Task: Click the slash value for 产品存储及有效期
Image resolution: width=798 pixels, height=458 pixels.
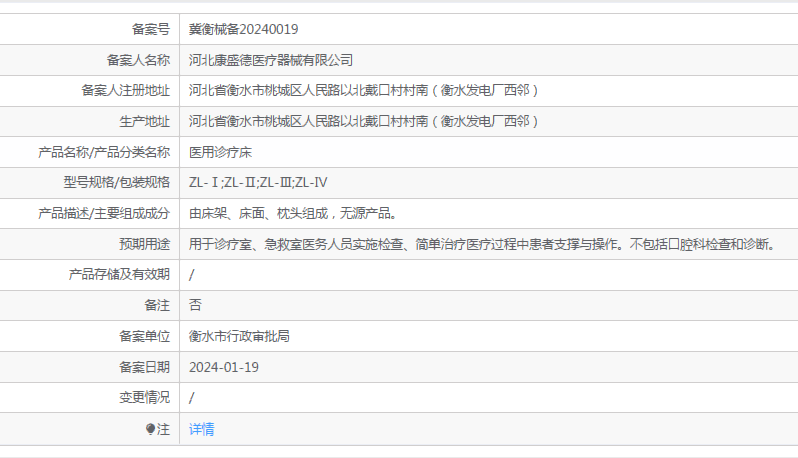Action: (x=191, y=275)
